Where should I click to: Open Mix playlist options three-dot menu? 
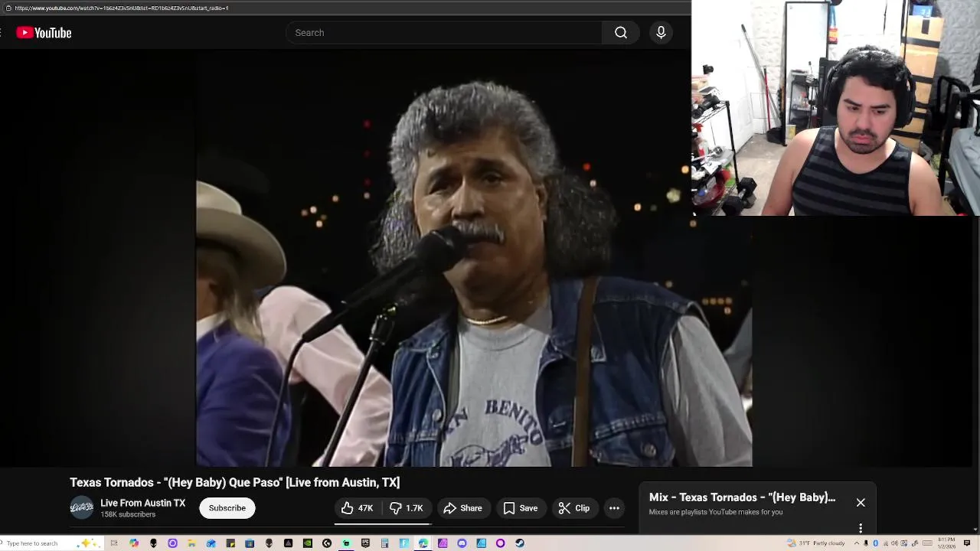(861, 528)
